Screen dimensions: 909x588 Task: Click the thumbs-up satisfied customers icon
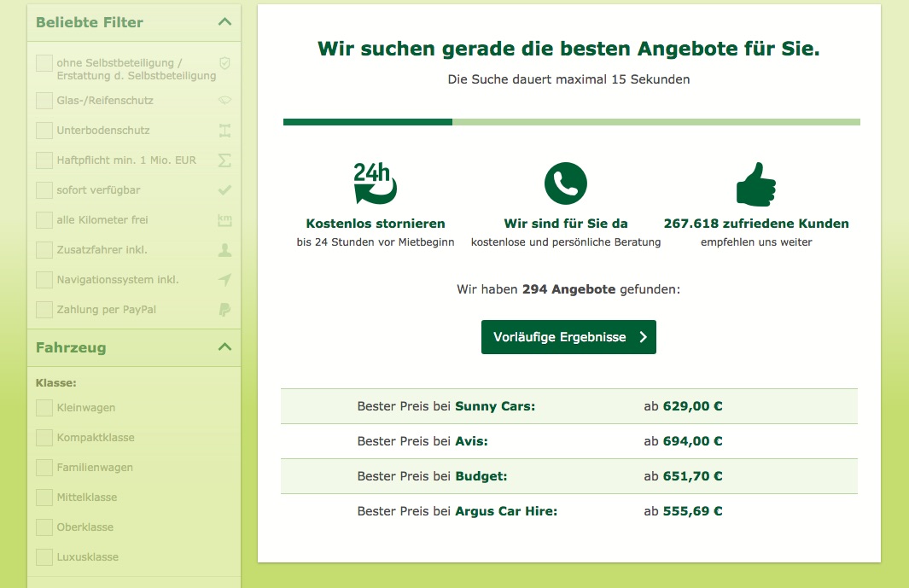[755, 183]
